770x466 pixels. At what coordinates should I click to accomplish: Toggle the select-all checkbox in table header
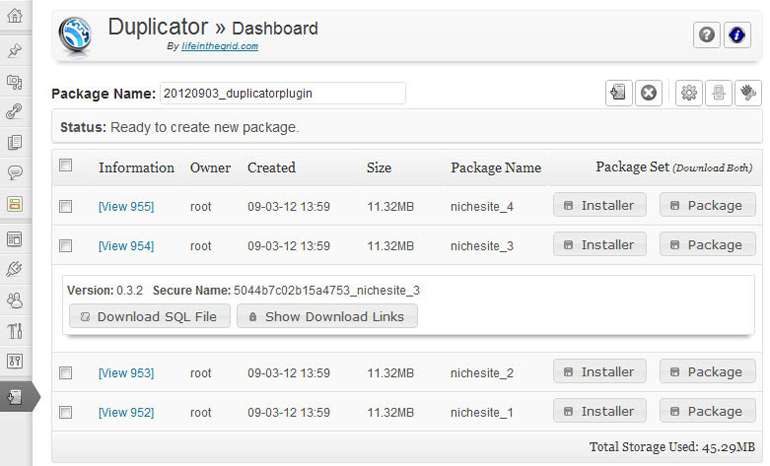click(x=66, y=166)
